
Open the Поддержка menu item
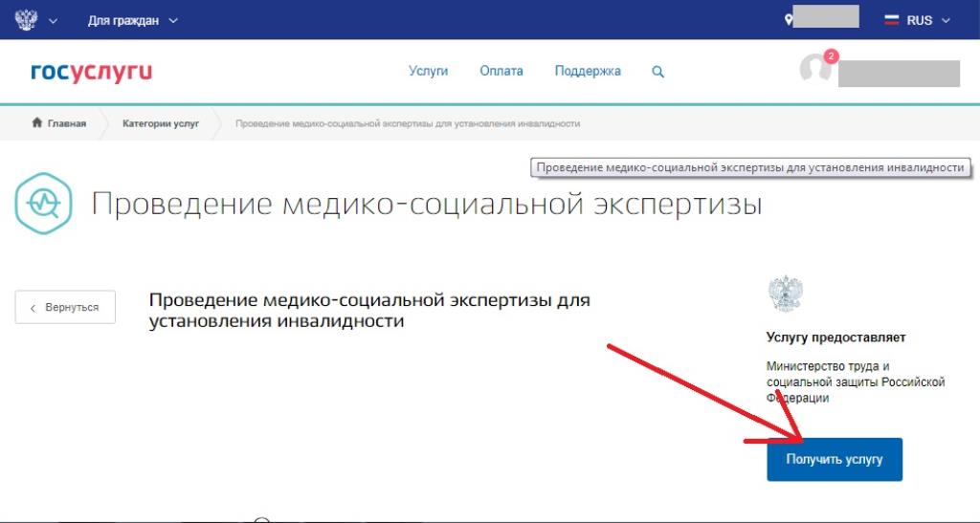(588, 71)
